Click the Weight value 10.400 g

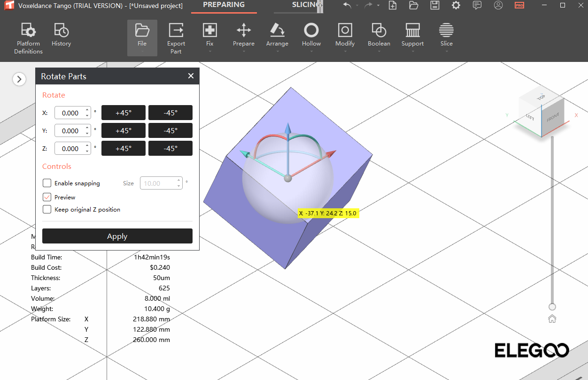coord(157,309)
